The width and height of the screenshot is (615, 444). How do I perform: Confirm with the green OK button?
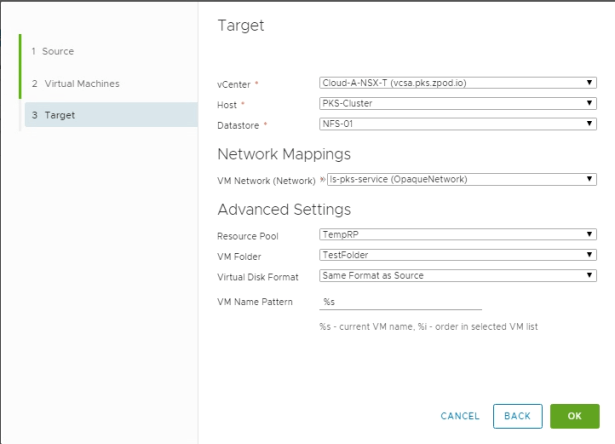pos(574,416)
